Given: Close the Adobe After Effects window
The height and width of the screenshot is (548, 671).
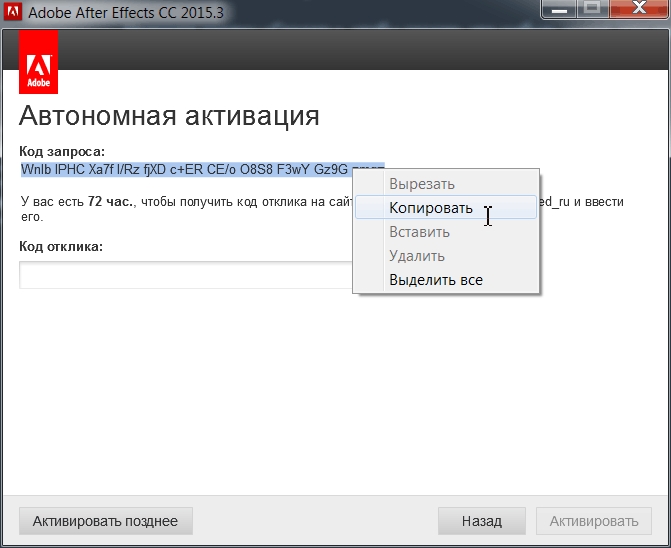Looking at the screenshot, I should (639, 9).
